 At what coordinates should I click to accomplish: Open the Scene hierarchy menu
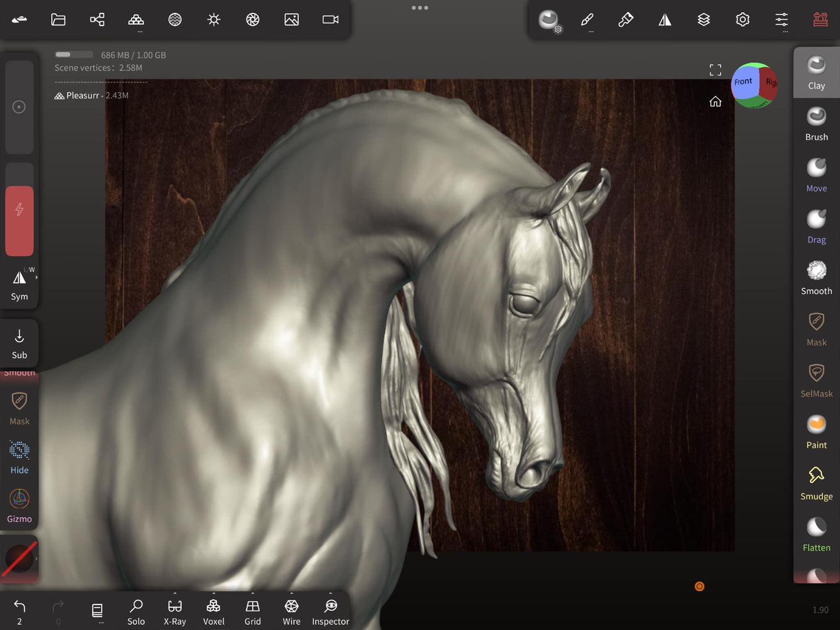click(x=97, y=20)
